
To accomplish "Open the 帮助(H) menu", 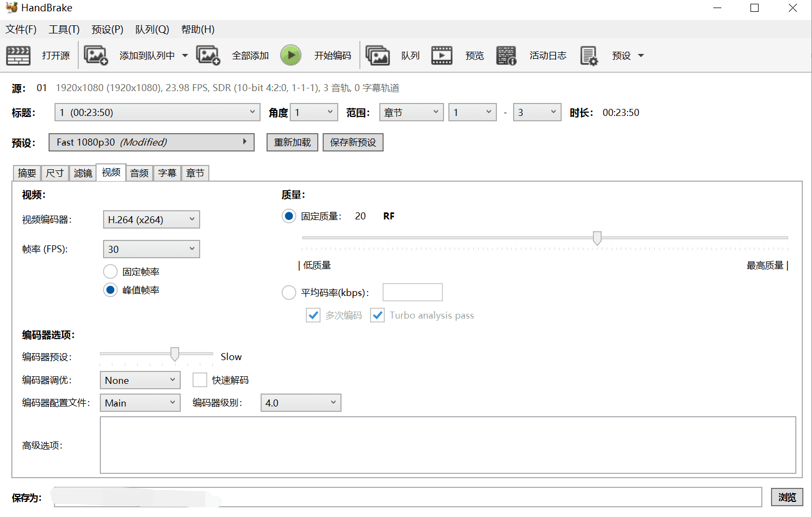I will click(x=198, y=29).
